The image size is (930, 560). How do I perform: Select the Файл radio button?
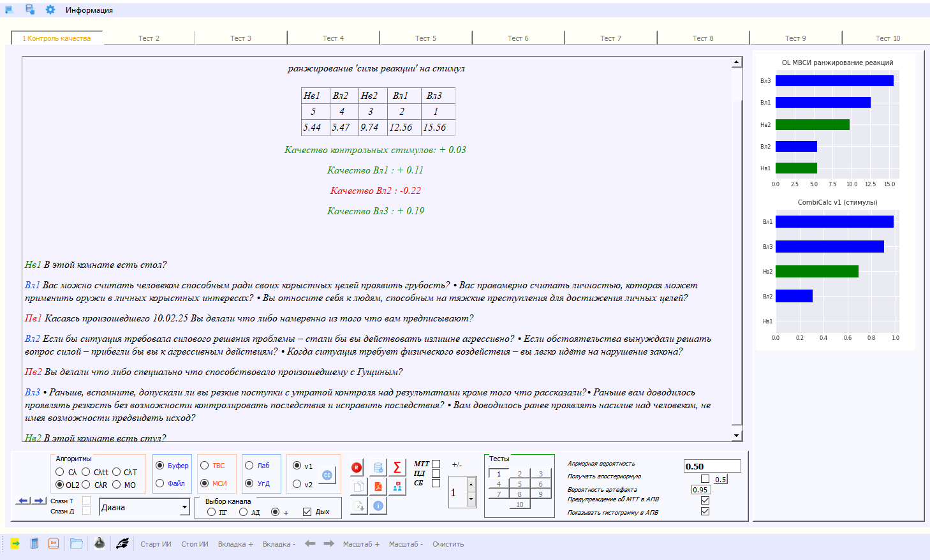coord(160,483)
